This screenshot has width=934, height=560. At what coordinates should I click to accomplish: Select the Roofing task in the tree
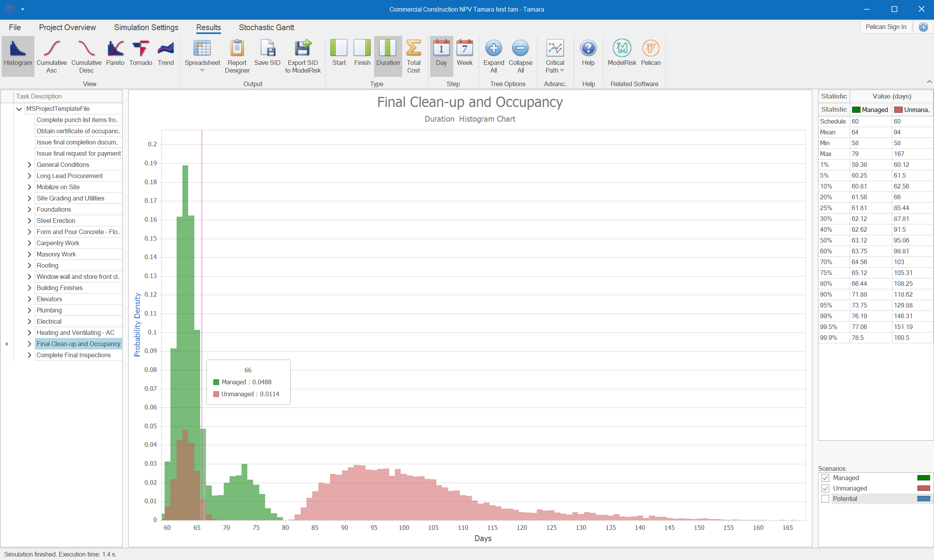pyautogui.click(x=48, y=265)
